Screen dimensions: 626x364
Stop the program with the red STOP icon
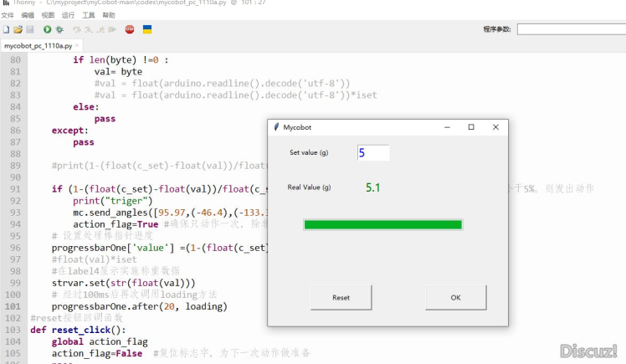point(130,29)
